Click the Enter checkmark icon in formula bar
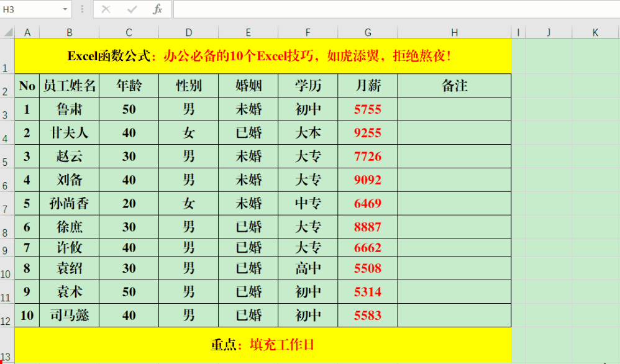The height and width of the screenshot is (364, 620). coord(132,9)
